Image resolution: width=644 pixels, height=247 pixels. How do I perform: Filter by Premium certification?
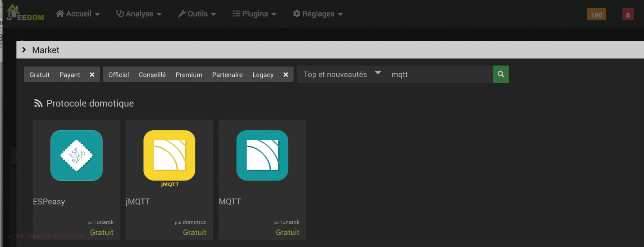tap(189, 75)
